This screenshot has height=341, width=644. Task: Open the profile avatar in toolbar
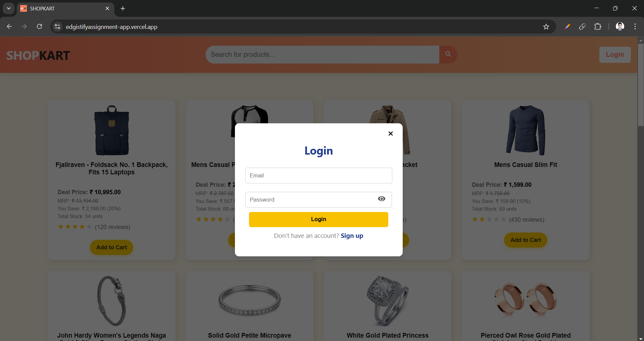[620, 27]
